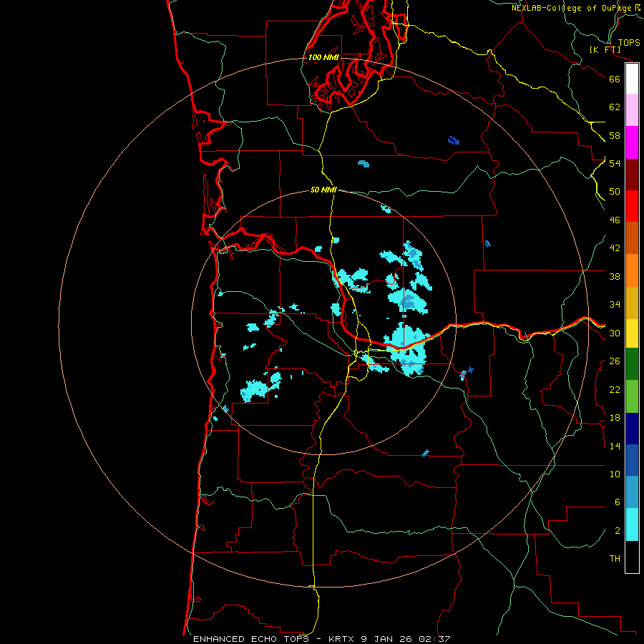Select the dark green 26-30 kft swatch
Viewport: 644px width, 644px height.
pyautogui.click(x=632, y=364)
